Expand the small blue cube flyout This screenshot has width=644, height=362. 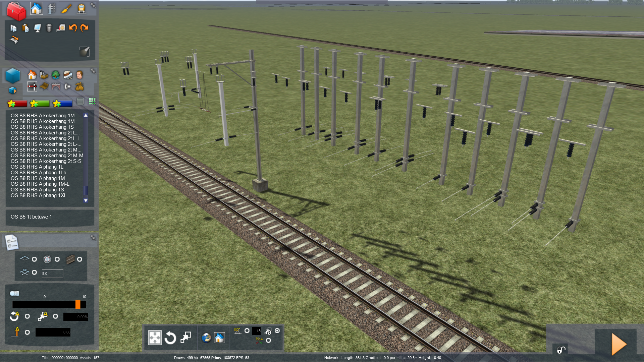coord(12,90)
